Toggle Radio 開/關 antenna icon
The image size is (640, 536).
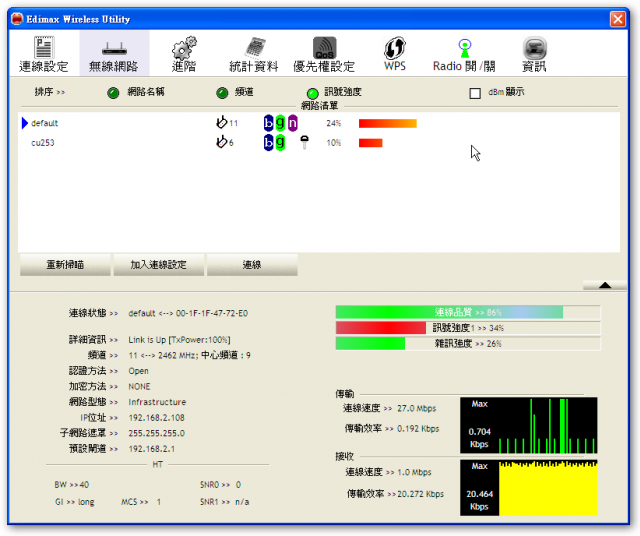pyautogui.click(x=464, y=48)
